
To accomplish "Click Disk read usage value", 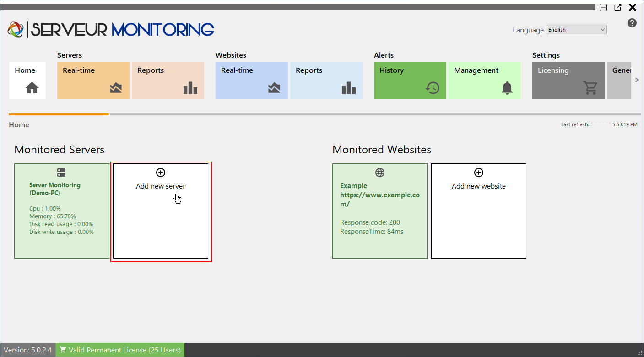I will (x=61, y=224).
